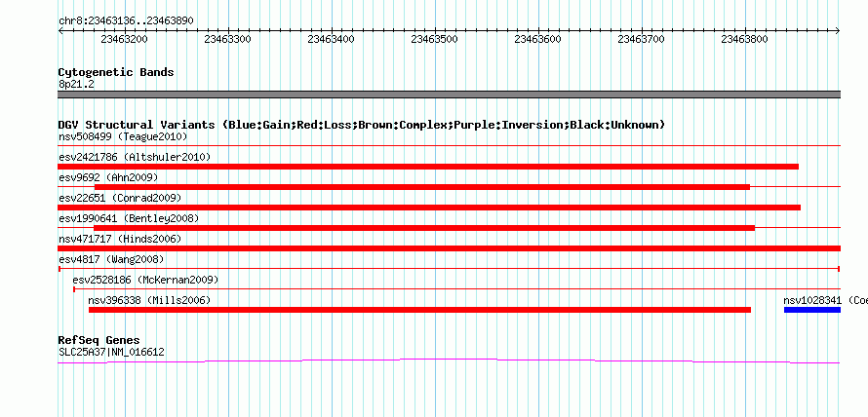The height and width of the screenshot is (417, 868).
Task: Click the chr8:23463136..23463890 region label
Action: [126, 20]
